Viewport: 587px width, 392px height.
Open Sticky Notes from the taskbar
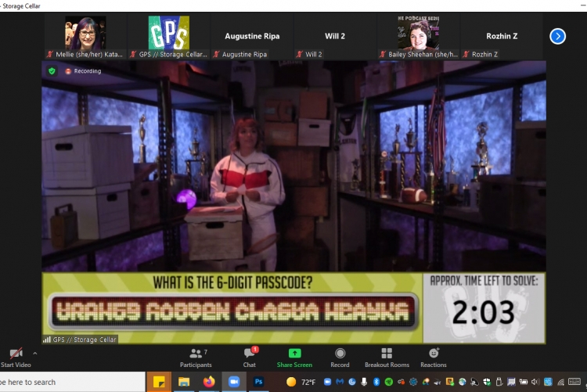click(160, 382)
